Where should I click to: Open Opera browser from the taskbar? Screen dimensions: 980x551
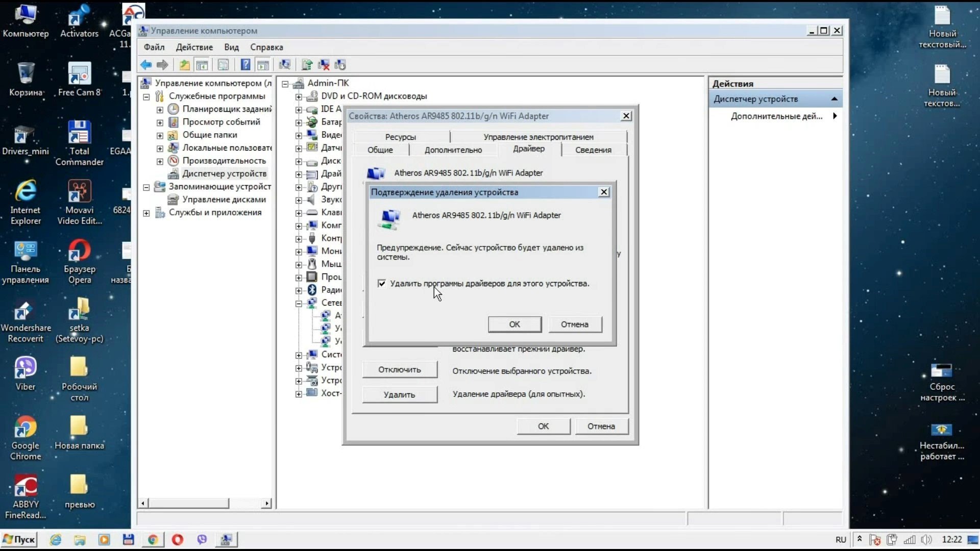[x=177, y=539]
